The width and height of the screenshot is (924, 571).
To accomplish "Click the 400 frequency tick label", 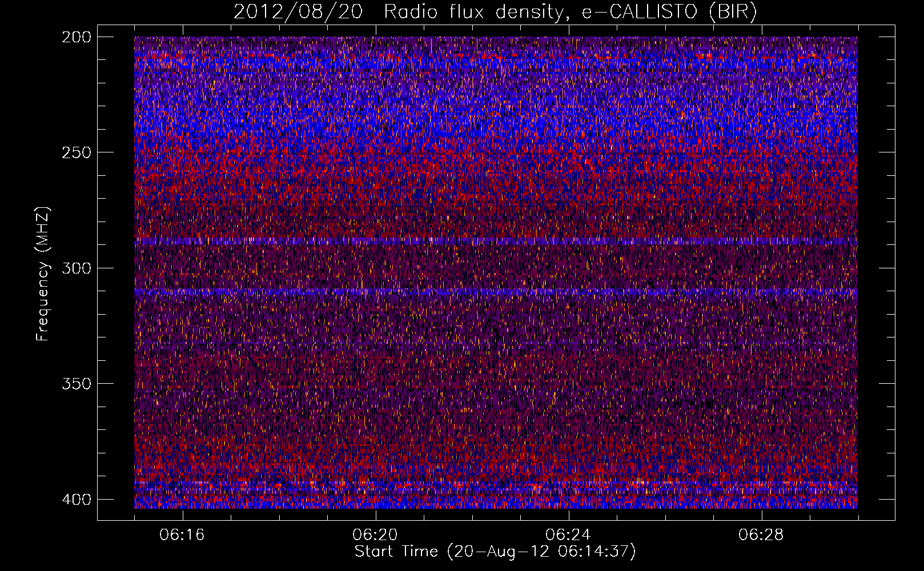I will [76, 499].
